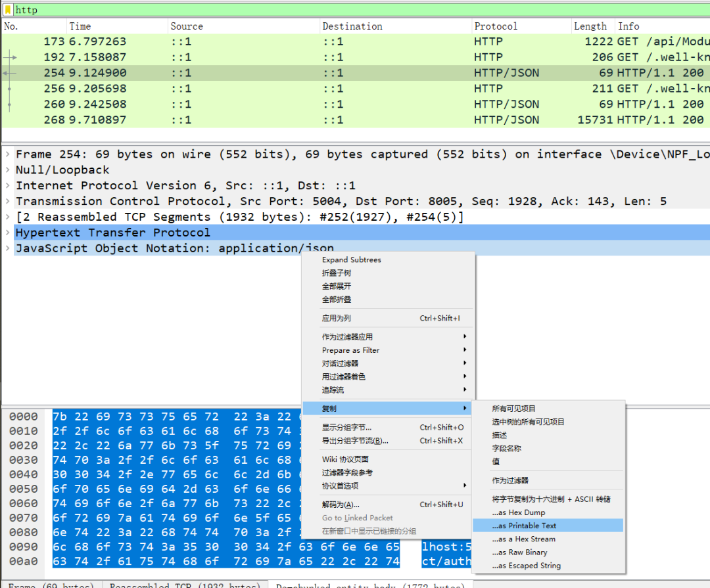Open the 作为过滤器应用 submenu
Viewport: 710px width, 588px height.
[x=388, y=337]
